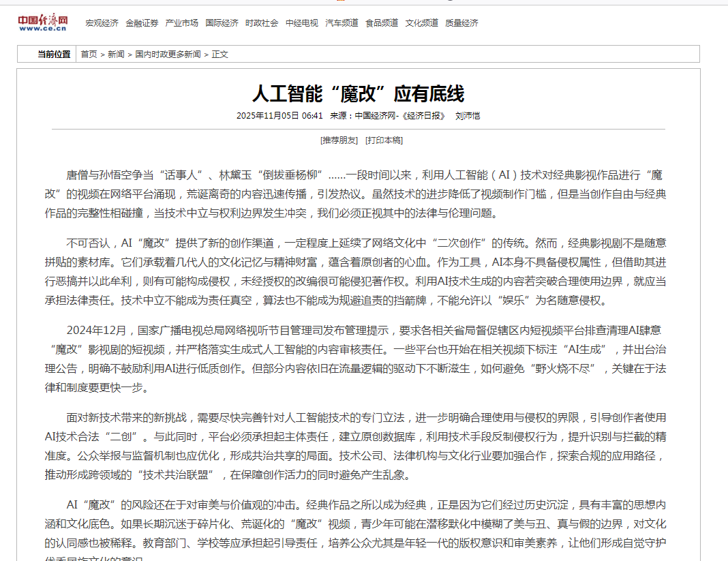The image size is (728, 561).
Task: Open the 国际经济 nav item
Action: pos(222,23)
